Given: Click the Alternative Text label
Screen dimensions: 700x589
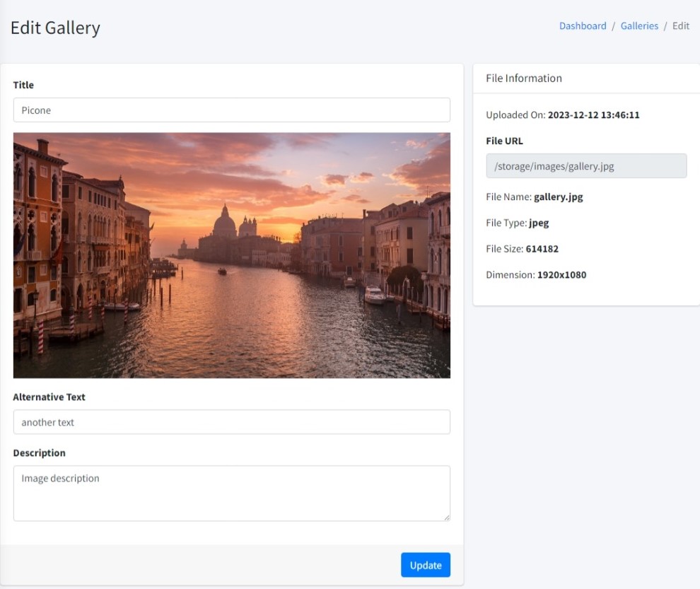Looking at the screenshot, I should [x=49, y=397].
